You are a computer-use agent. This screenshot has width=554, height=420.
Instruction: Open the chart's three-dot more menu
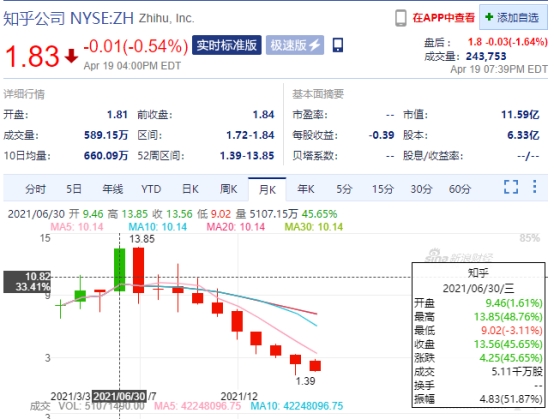pos(535,187)
